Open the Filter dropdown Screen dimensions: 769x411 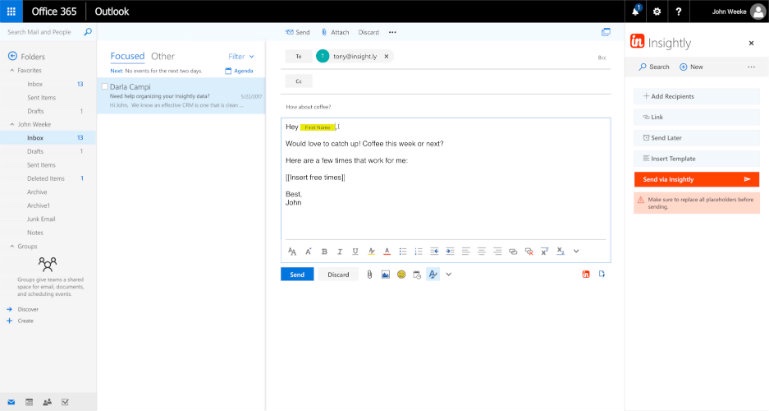tap(241, 56)
